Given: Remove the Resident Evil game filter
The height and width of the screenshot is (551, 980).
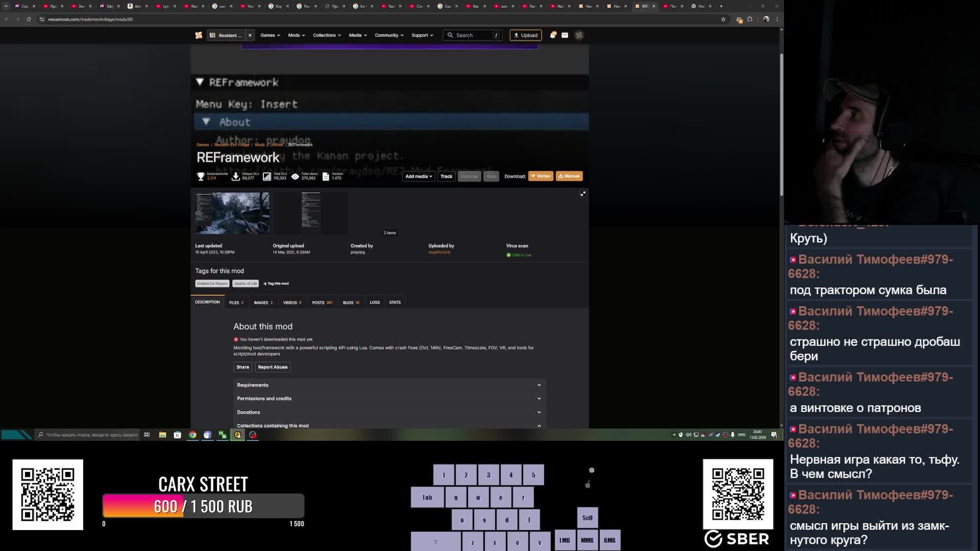Looking at the screenshot, I should (x=250, y=35).
